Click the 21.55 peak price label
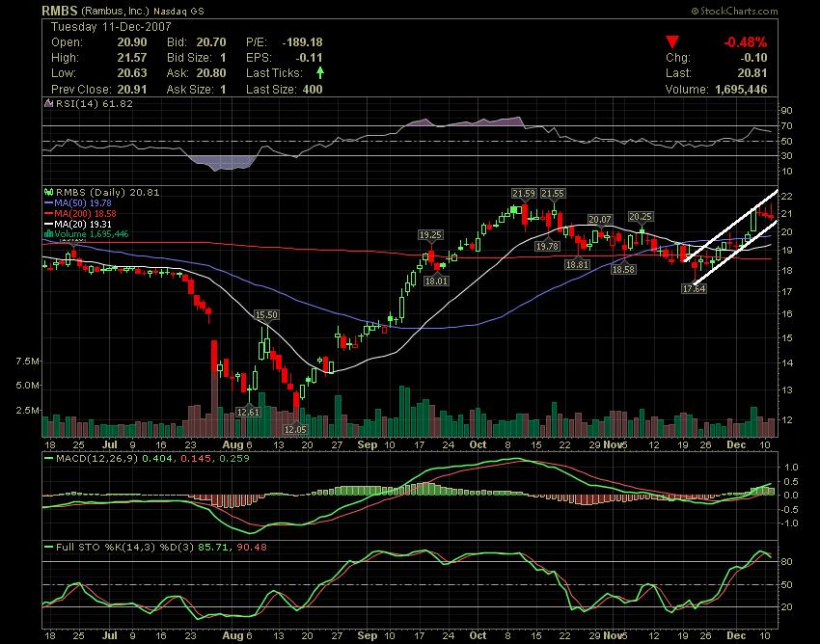Image resolution: width=820 pixels, height=644 pixels. (x=553, y=194)
